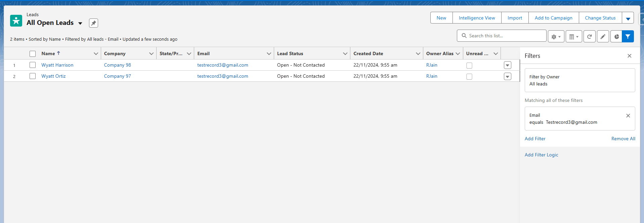Open the All Open Leads list dropdown
Image resolution: width=644 pixels, height=223 pixels.
[80, 23]
